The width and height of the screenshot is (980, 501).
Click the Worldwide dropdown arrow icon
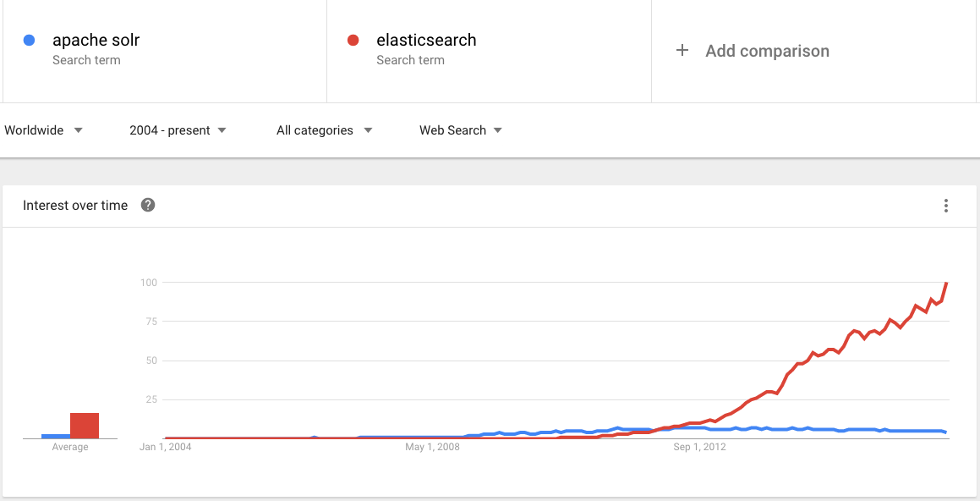point(78,130)
